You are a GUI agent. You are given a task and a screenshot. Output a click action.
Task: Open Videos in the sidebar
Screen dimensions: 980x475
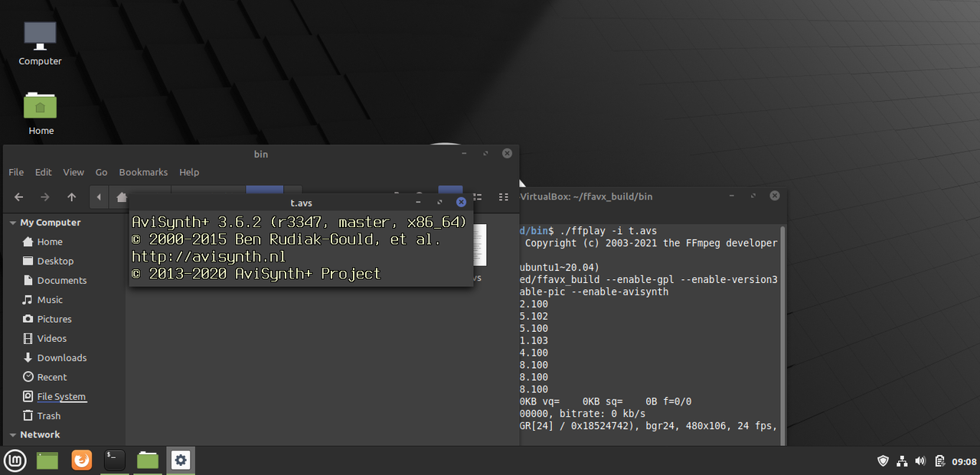[x=52, y=338]
